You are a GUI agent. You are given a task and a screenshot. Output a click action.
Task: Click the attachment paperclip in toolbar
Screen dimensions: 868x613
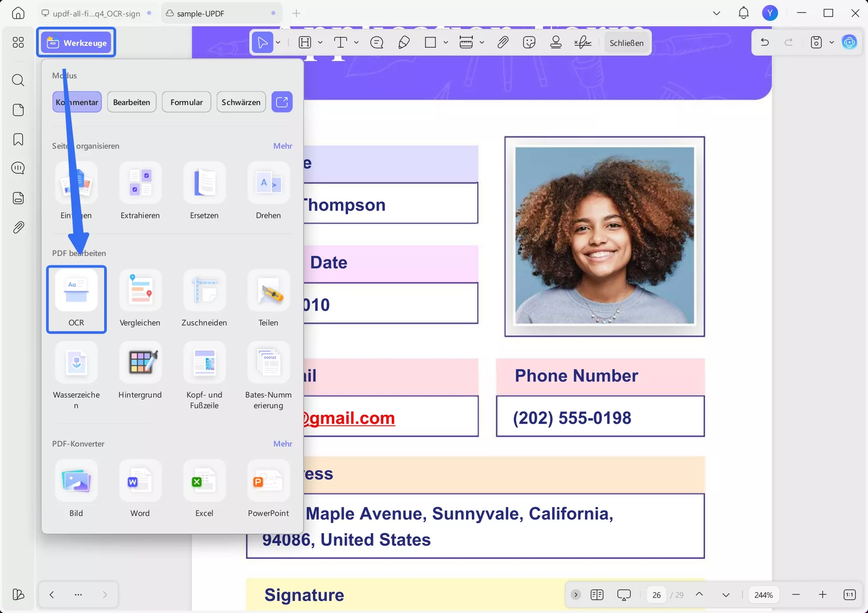[x=503, y=43]
